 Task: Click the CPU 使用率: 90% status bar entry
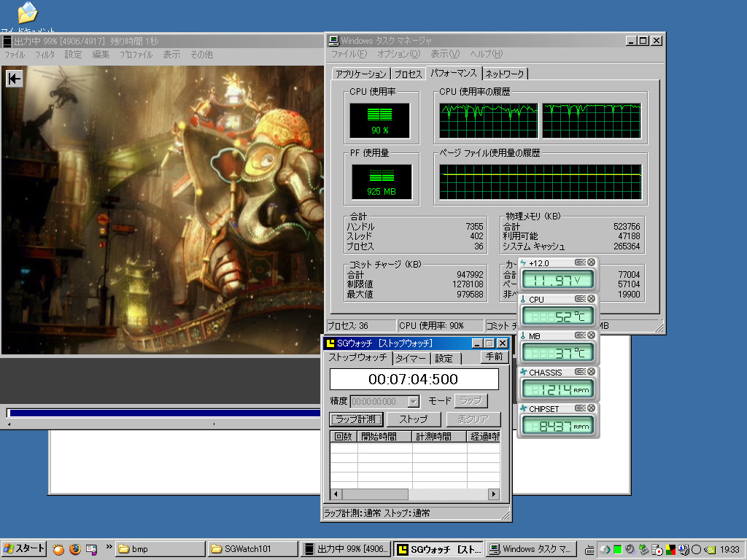pos(440,326)
